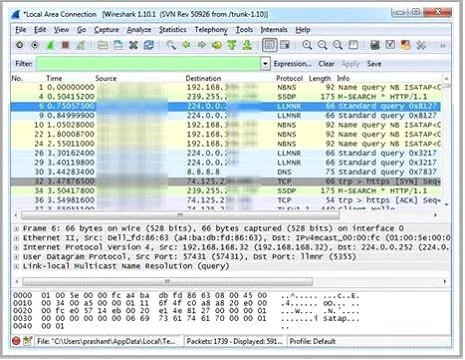
Task: Jump to the first packet icon
Action: click(232, 45)
